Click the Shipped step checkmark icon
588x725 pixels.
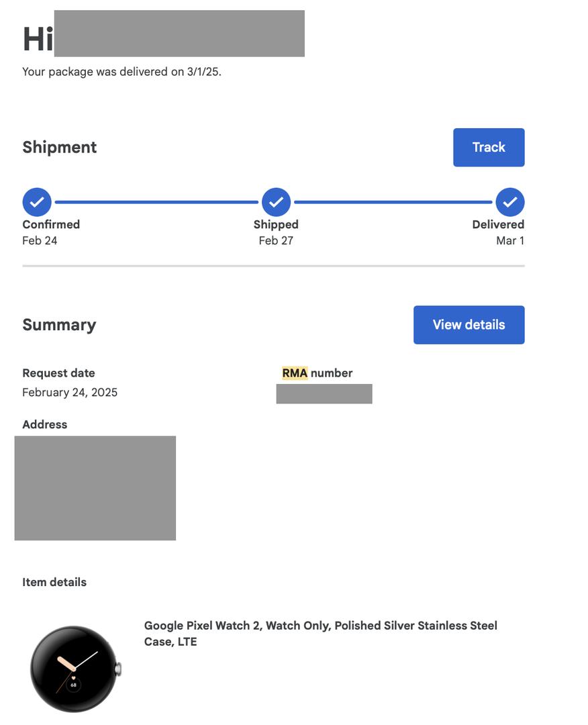[276, 202]
